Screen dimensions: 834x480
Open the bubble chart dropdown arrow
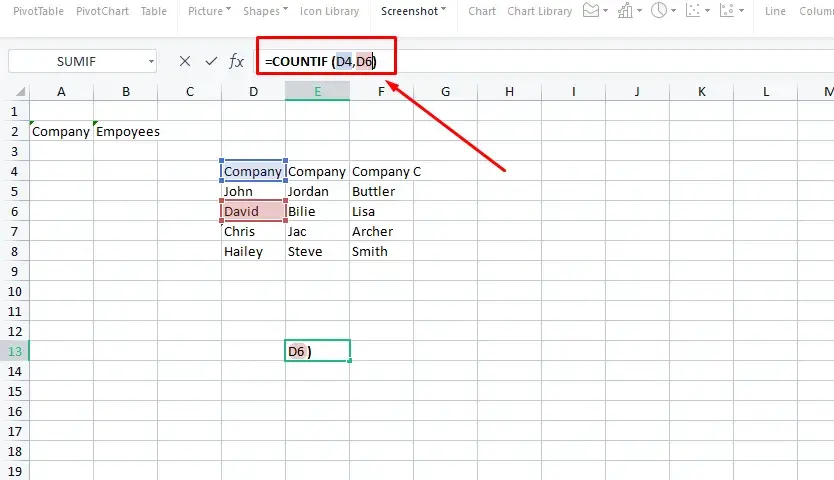[x=741, y=11]
